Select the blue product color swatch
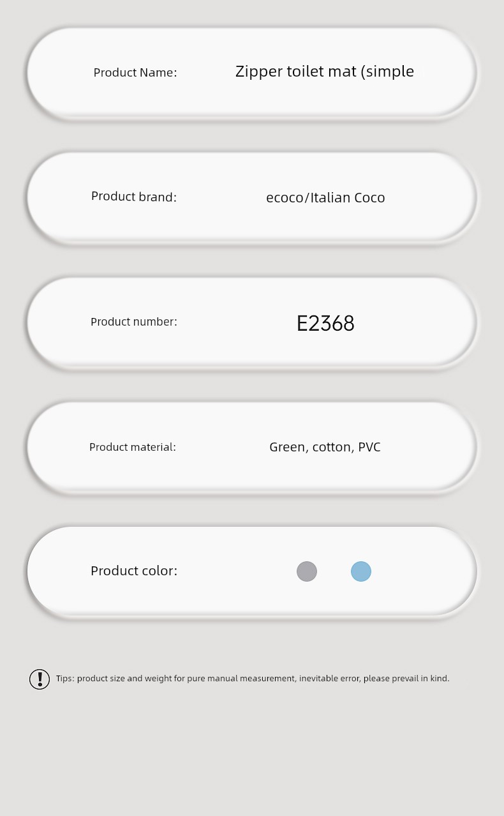504x816 pixels. 361,571
